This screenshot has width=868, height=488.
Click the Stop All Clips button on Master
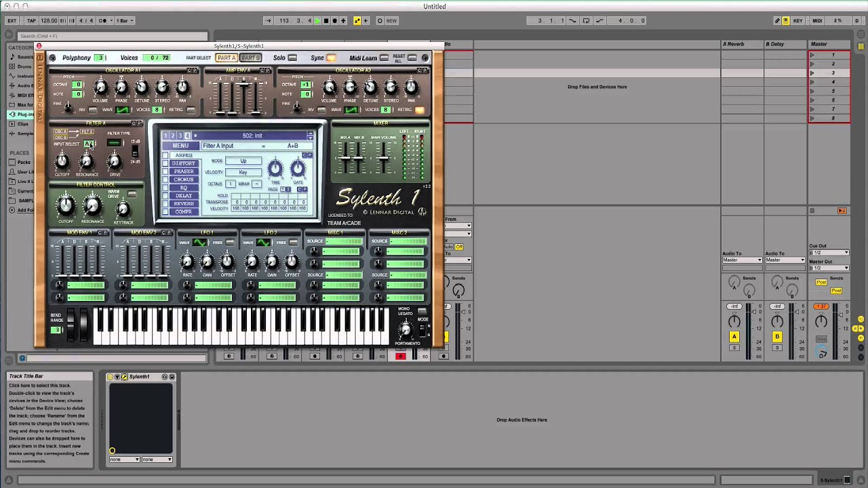(x=812, y=211)
